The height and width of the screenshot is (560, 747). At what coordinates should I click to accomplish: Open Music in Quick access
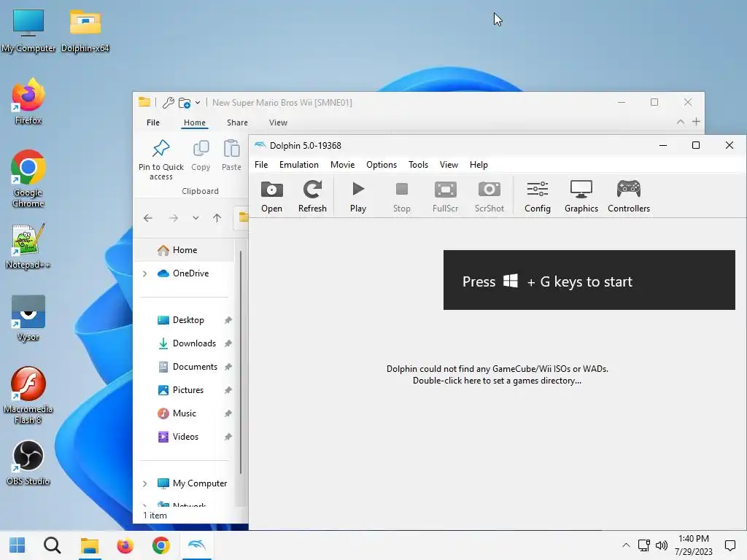(184, 413)
